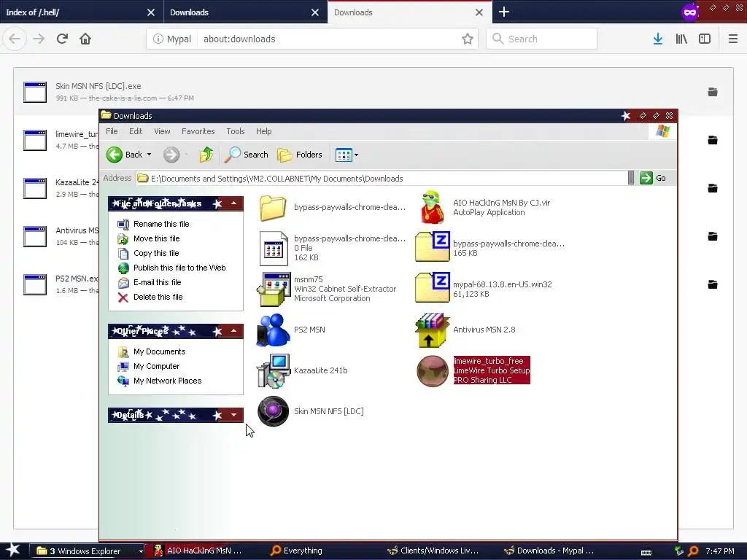Bookmark page with the star icon
Screen dimensions: 747x560
coord(468,39)
